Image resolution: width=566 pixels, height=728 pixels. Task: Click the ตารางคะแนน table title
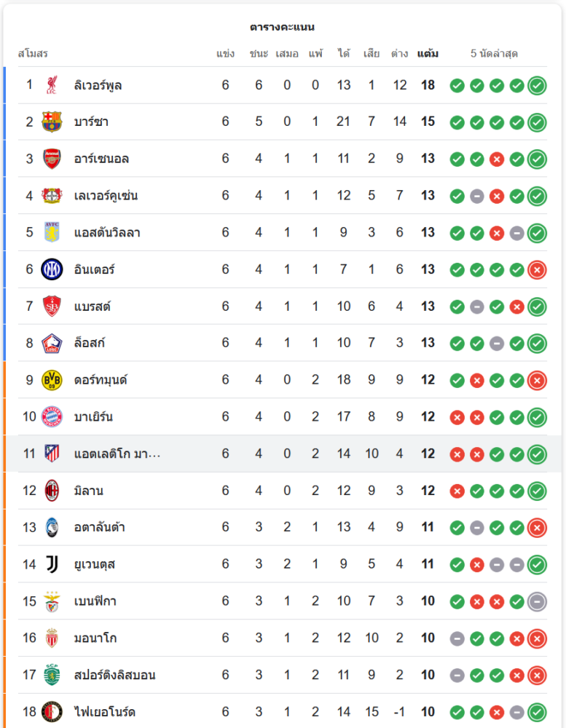(x=282, y=27)
